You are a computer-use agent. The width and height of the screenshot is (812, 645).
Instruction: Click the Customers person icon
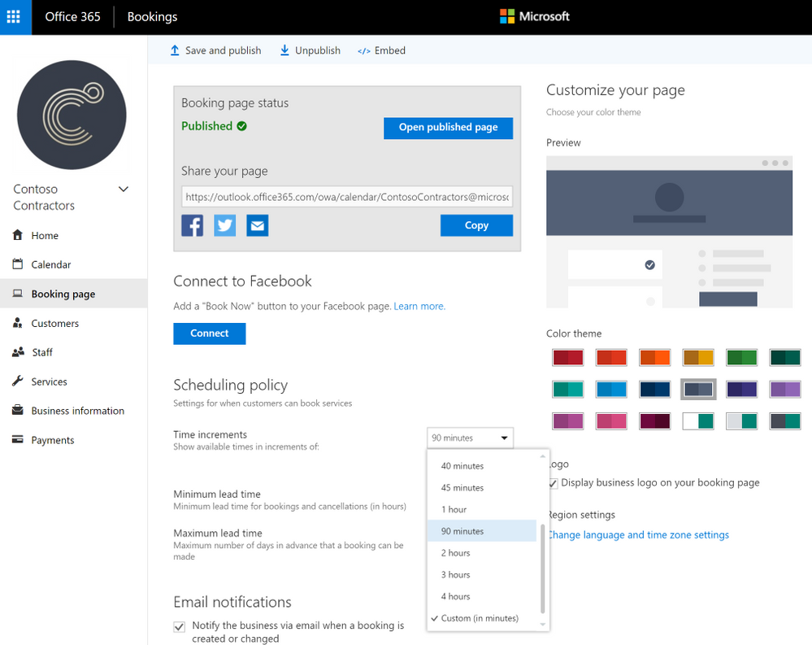tap(18, 323)
